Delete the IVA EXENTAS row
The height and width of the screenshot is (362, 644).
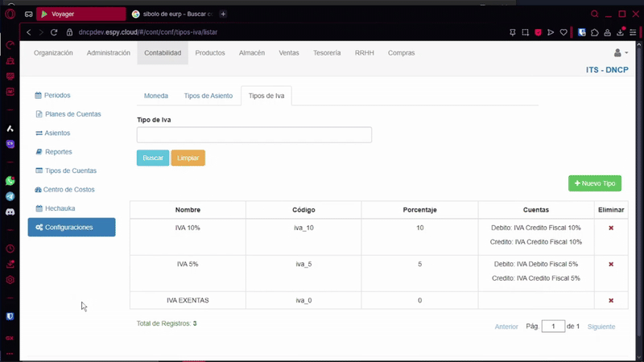coord(611,301)
